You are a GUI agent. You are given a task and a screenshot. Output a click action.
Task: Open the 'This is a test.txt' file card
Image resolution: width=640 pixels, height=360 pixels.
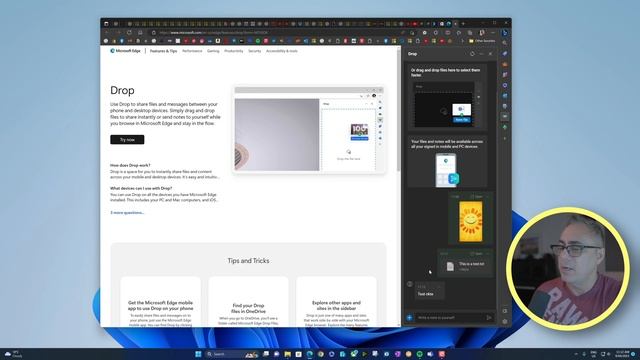[x=465, y=264]
